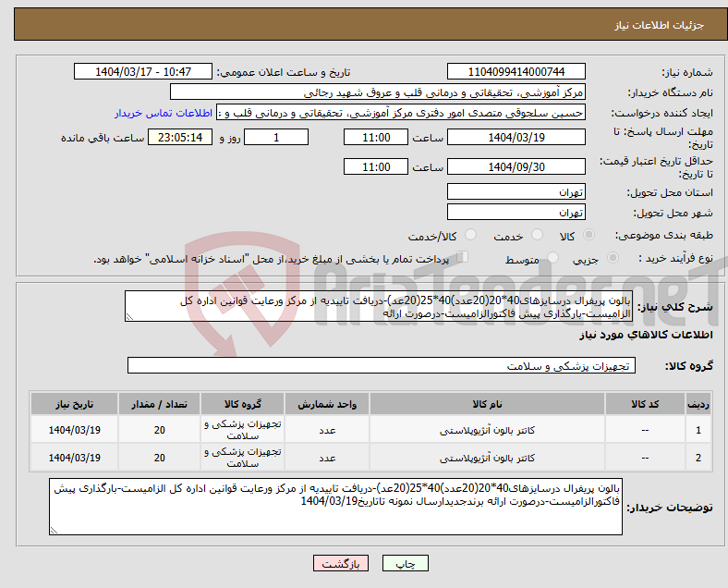This screenshot has height=588, width=728.
Task: Click unit عدد in row 1
Action: (x=327, y=431)
